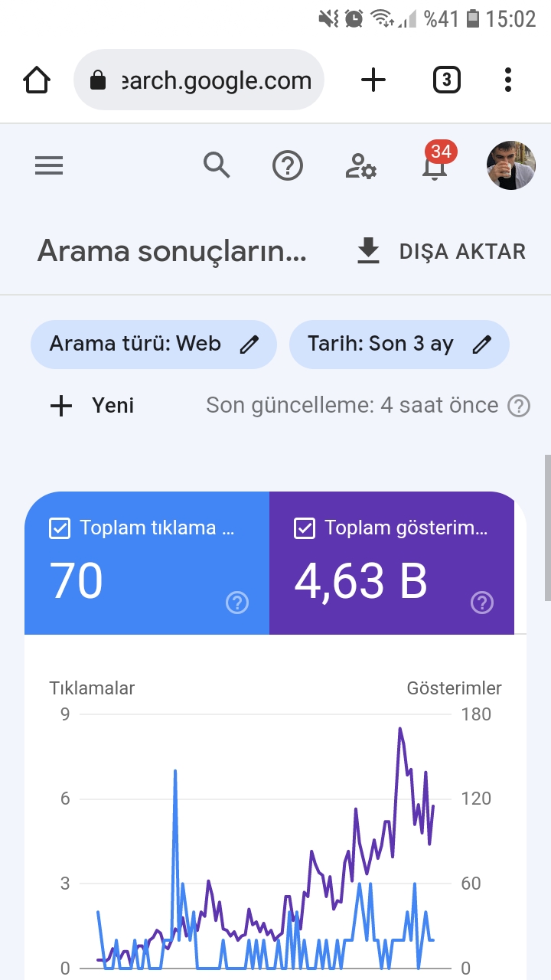The image size is (551, 980).
Task: Tap the Chrome home icon
Action: click(x=37, y=80)
